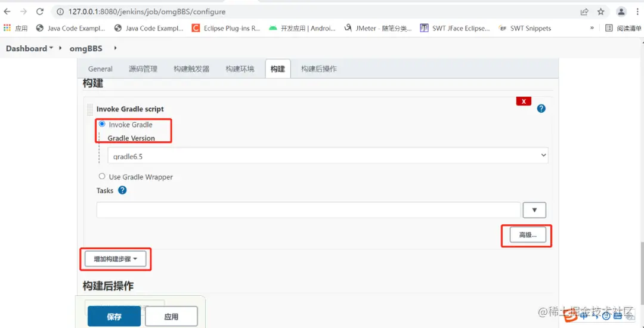The height and width of the screenshot is (328, 644).
Task: Select the Use Gradle Wrapper radio button
Action: tap(102, 177)
